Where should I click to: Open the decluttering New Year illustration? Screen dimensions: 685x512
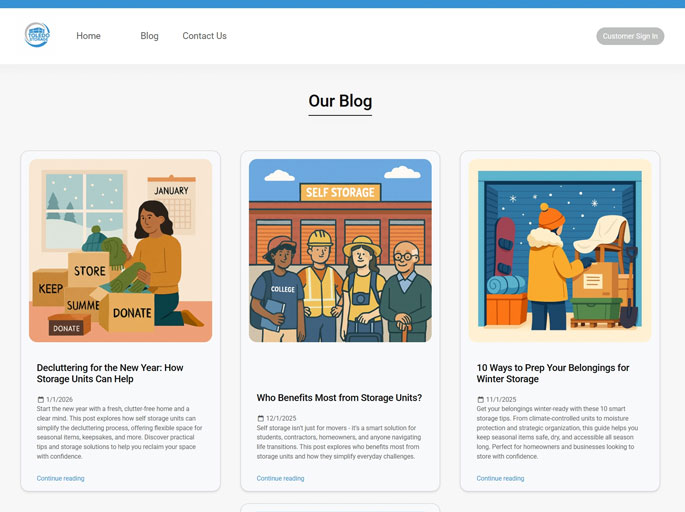tap(120, 250)
